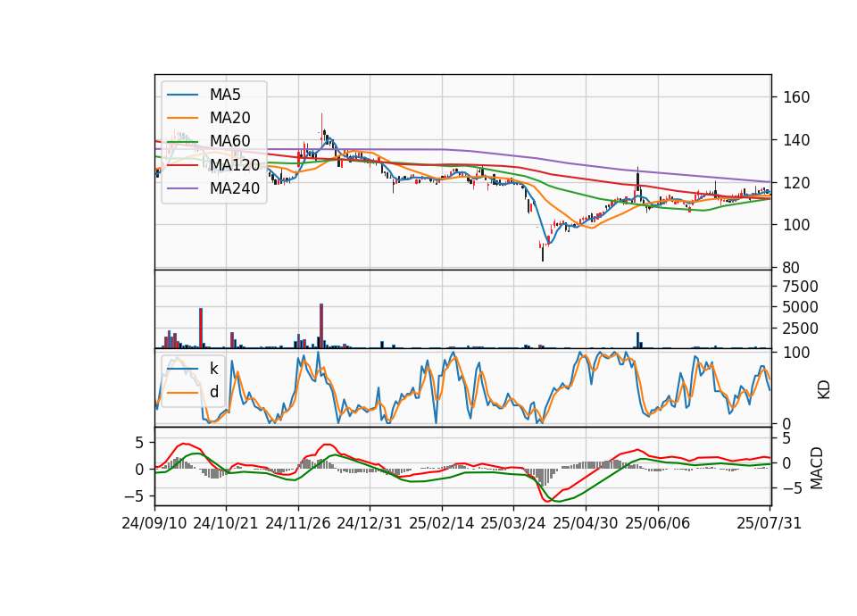Click the red MA120 legend line sample
The width and height of the screenshot is (857, 616).
tap(182, 165)
